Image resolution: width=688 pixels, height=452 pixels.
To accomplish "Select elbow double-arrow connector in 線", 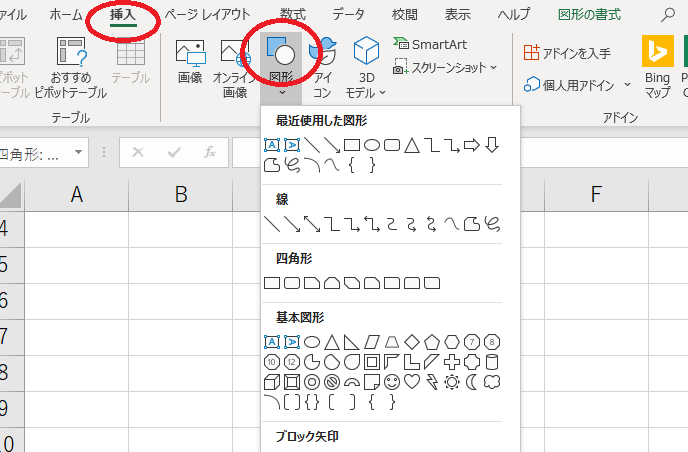I will 372,224.
